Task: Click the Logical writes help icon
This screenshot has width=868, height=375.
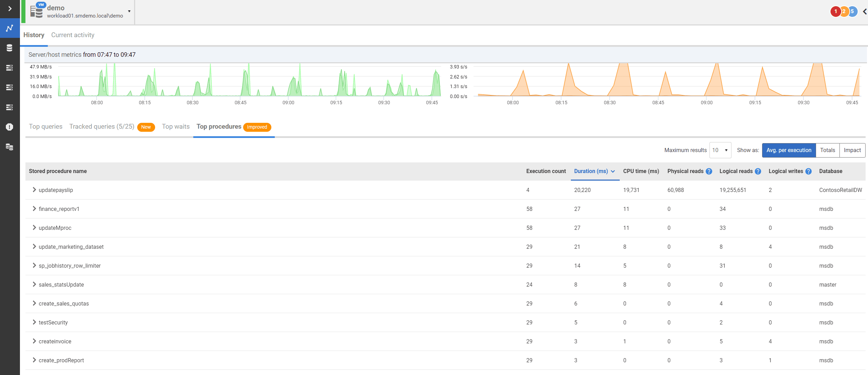Action: [809, 171]
